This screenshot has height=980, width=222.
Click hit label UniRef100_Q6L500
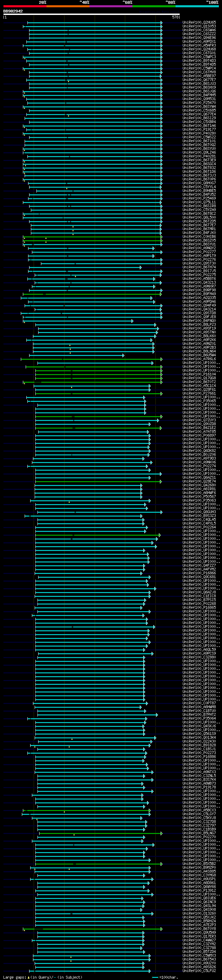tap(199, 218)
